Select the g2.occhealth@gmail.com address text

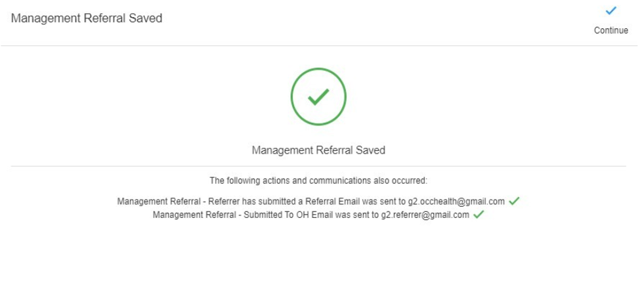(456, 202)
